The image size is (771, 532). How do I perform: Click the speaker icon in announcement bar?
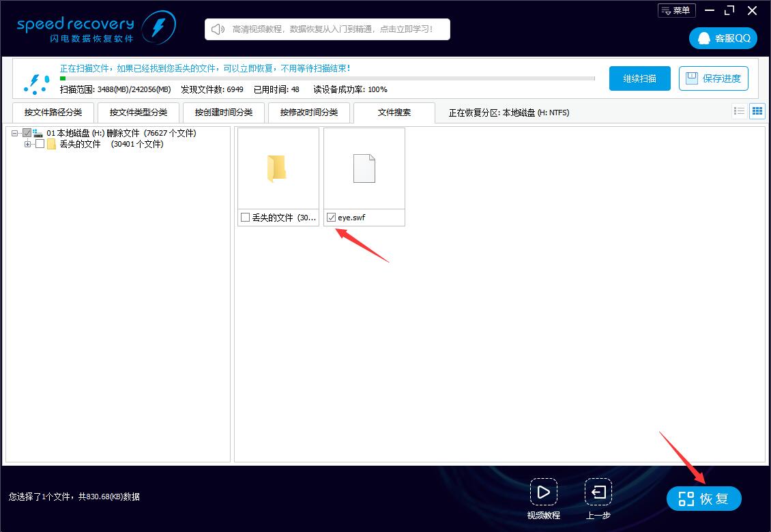coord(217,29)
